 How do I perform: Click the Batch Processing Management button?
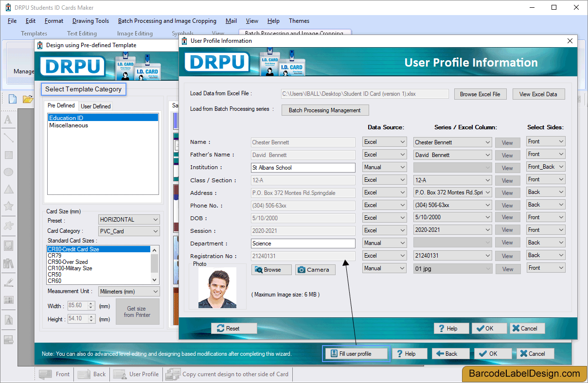coord(325,110)
